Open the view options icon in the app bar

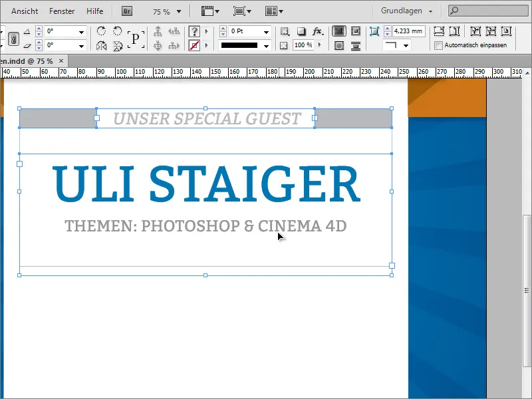(208, 11)
